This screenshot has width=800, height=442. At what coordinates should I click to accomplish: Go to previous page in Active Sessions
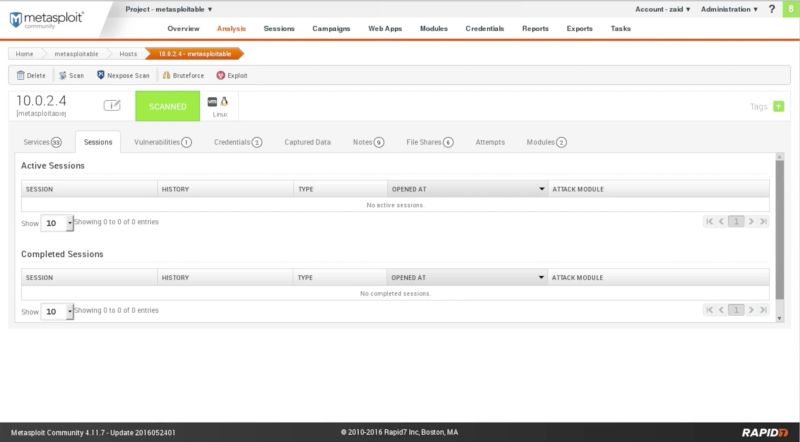pyautogui.click(x=721, y=222)
